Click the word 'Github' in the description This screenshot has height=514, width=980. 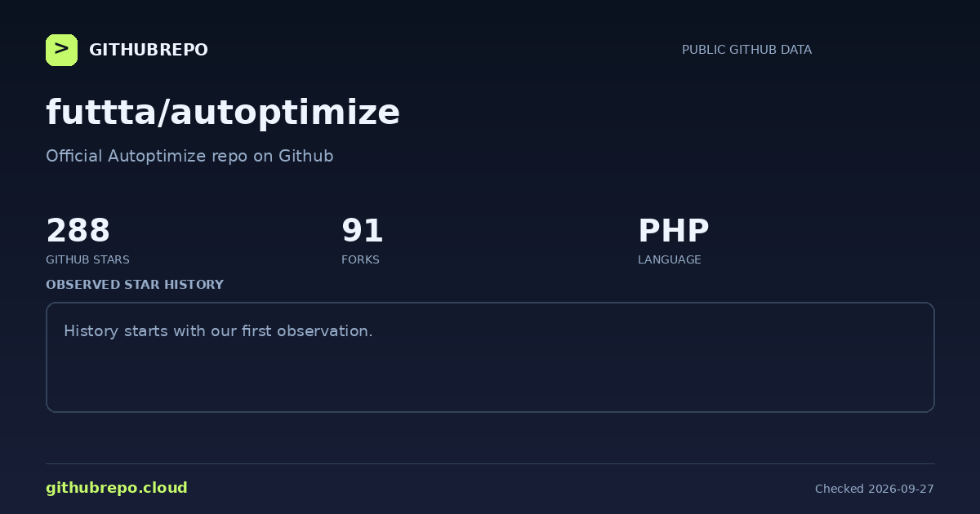point(306,156)
